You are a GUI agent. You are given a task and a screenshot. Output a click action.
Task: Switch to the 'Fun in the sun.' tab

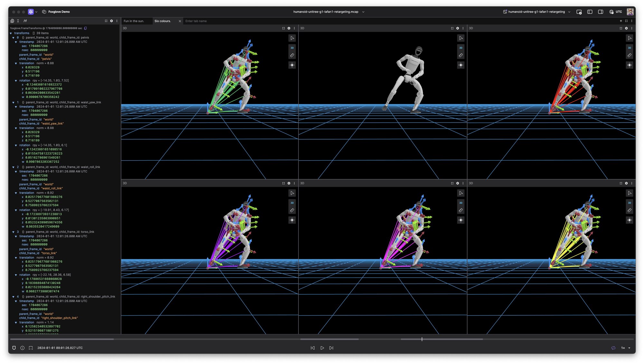pos(134,21)
